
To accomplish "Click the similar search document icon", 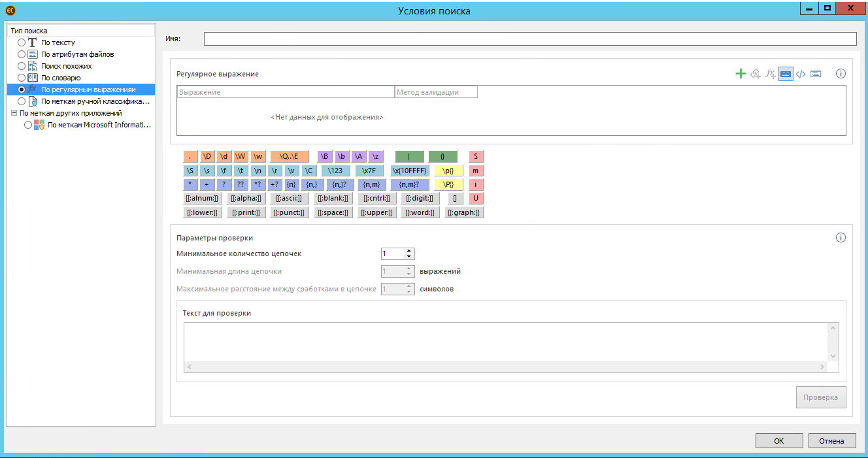I will [33, 66].
